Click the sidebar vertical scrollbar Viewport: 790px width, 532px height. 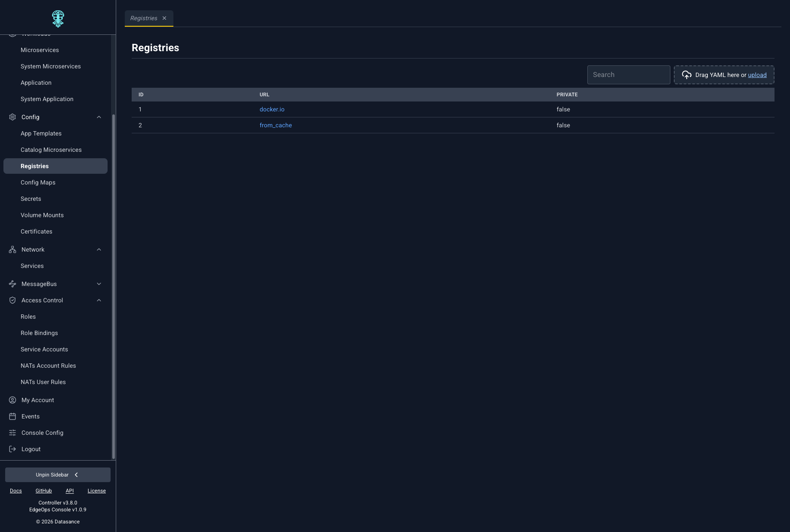coord(114,286)
